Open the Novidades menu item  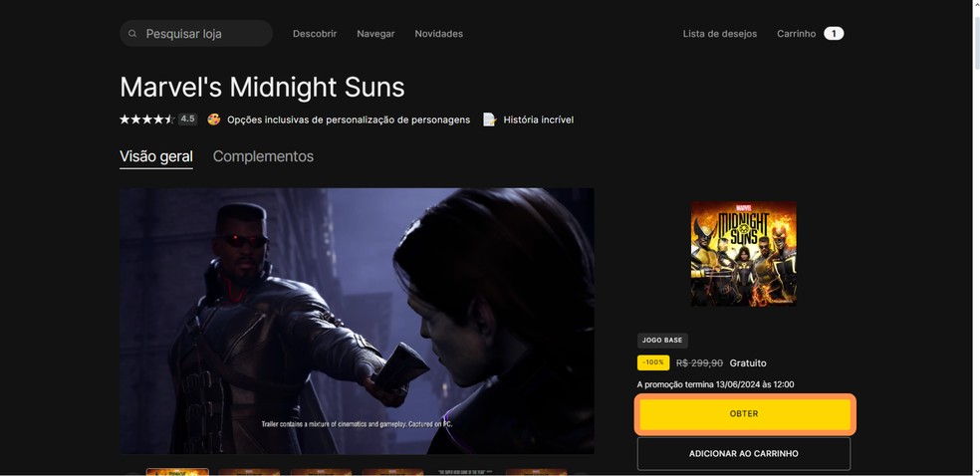coord(439,34)
